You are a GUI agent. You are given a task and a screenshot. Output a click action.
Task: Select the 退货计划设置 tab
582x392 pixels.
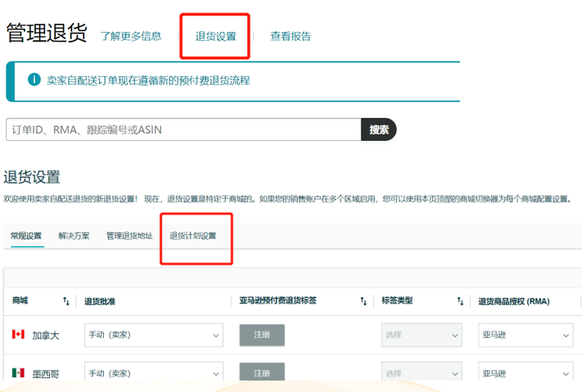tap(193, 236)
